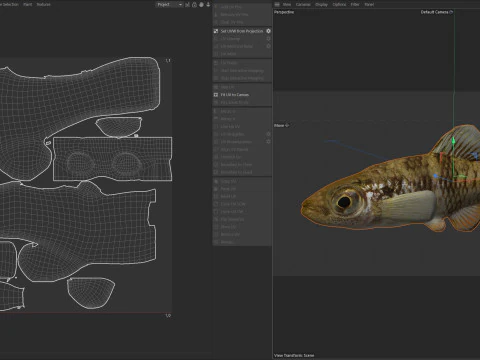The width and height of the screenshot is (480, 360).
Task: Select the dimmed UV Unwrap command
Action: point(230,39)
